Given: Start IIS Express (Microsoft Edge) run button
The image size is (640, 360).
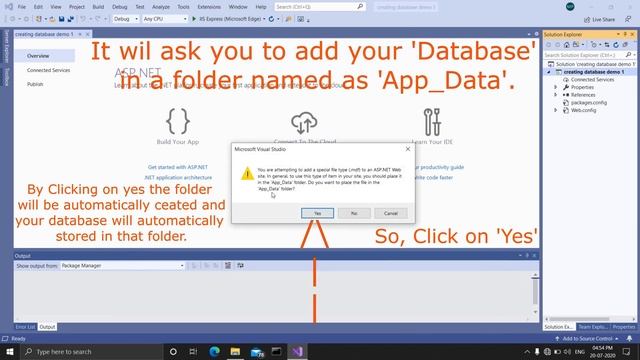Looking at the screenshot, I should [x=227, y=19].
